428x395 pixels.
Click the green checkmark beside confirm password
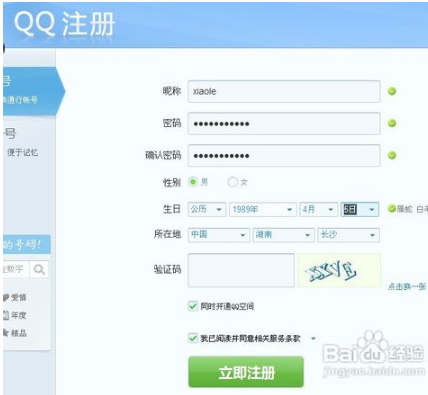click(x=392, y=155)
